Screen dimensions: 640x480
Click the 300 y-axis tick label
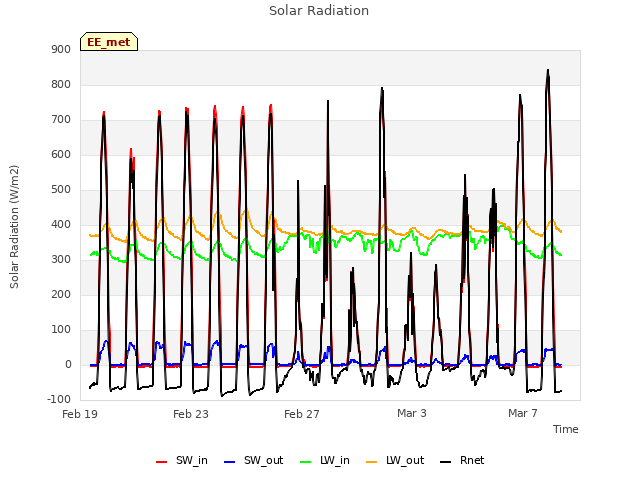(x=61, y=260)
